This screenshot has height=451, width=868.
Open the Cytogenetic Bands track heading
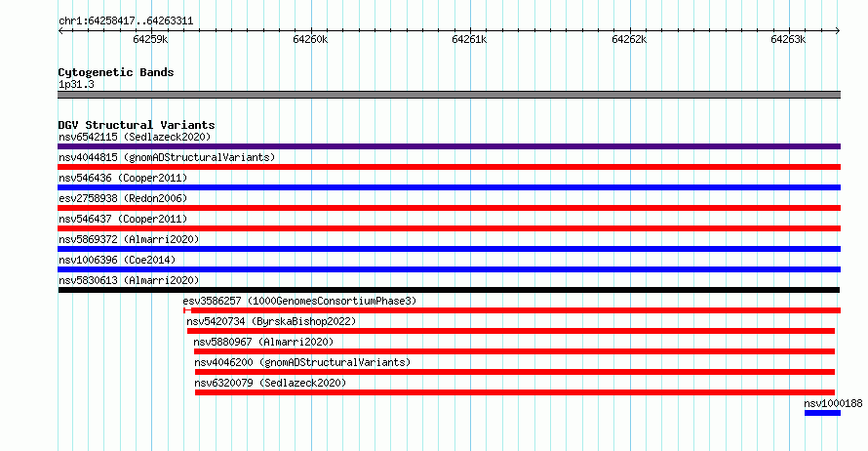click(x=116, y=72)
